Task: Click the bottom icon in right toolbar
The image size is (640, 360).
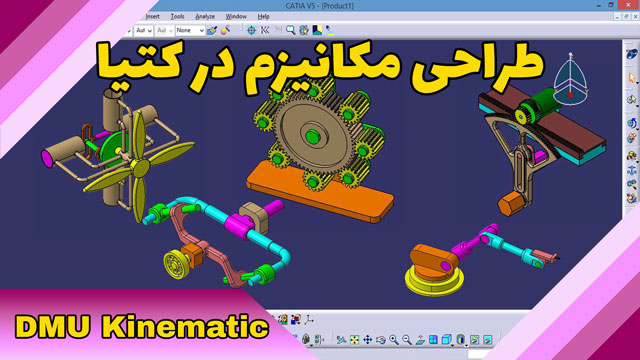Action: point(632,198)
